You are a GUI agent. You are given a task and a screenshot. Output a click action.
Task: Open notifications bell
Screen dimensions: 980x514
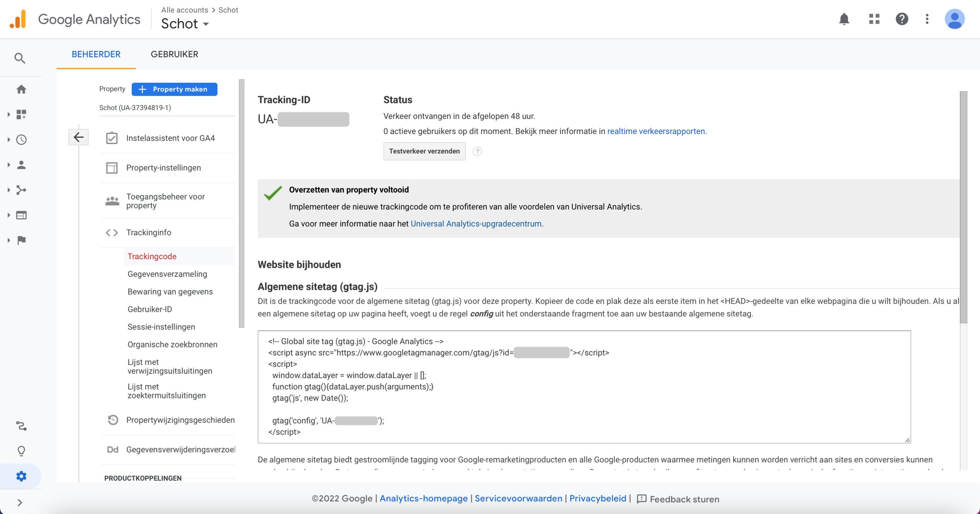pos(844,19)
